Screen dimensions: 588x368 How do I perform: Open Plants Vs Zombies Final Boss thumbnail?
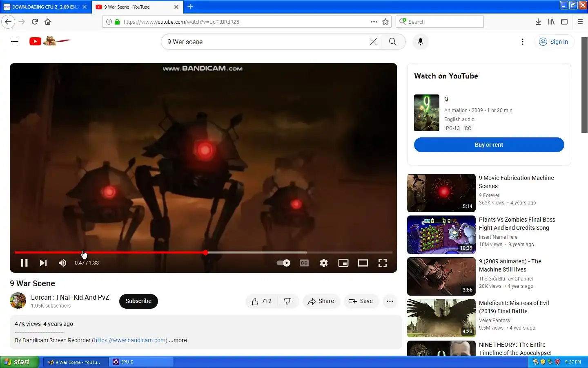tap(441, 235)
